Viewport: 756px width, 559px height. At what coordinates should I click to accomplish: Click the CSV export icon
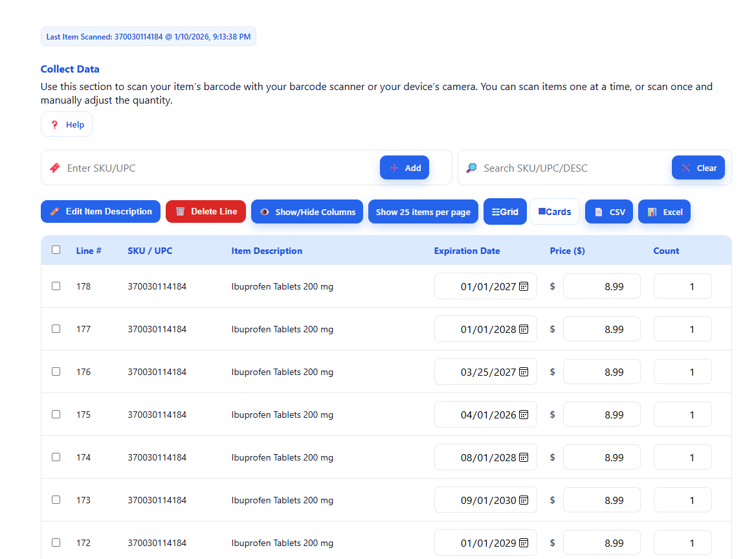point(598,211)
